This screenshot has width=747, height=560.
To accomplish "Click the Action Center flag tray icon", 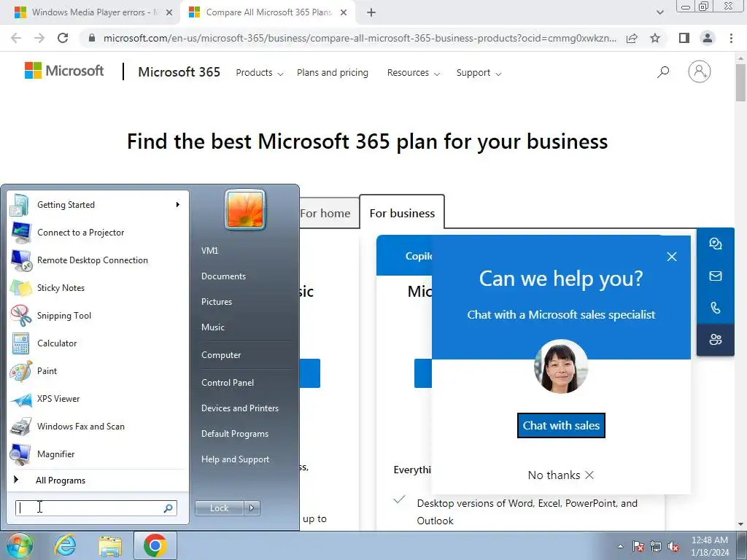I will coord(638,546).
